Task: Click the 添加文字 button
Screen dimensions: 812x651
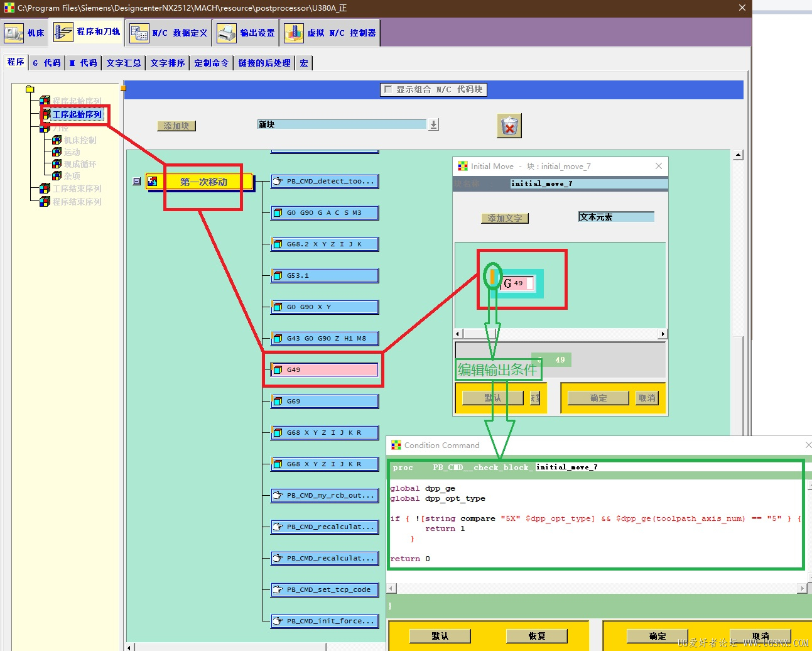Action: [505, 218]
